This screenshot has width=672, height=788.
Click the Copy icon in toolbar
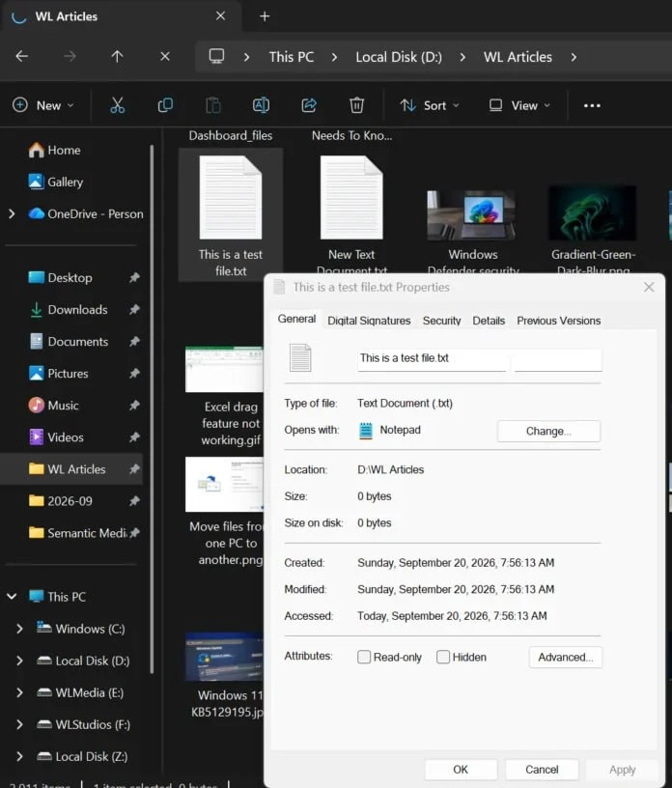pos(165,105)
